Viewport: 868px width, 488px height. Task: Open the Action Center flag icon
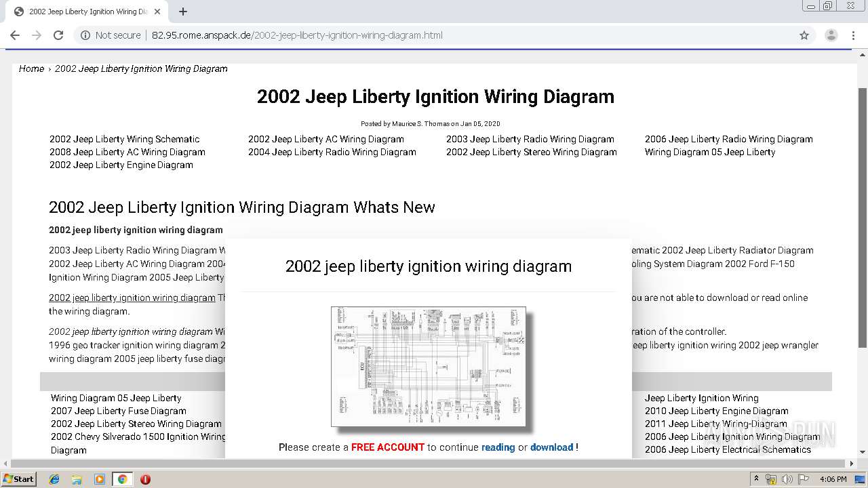pos(804,479)
